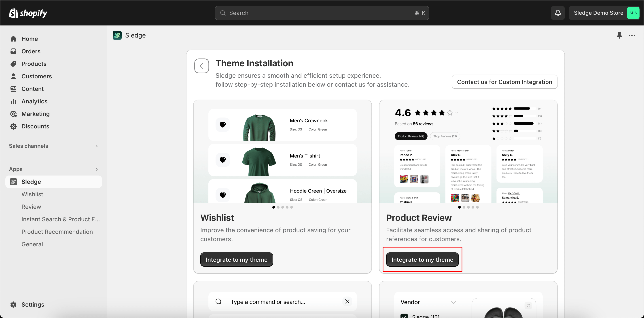The width and height of the screenshot is (644, 318).
Task: Click the notification bell icon
Action: pyautogui.click(x=558, y=12)
